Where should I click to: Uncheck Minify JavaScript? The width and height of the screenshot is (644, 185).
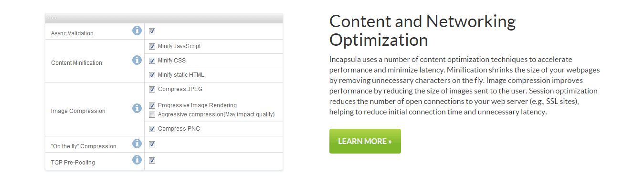coord(152,46)
